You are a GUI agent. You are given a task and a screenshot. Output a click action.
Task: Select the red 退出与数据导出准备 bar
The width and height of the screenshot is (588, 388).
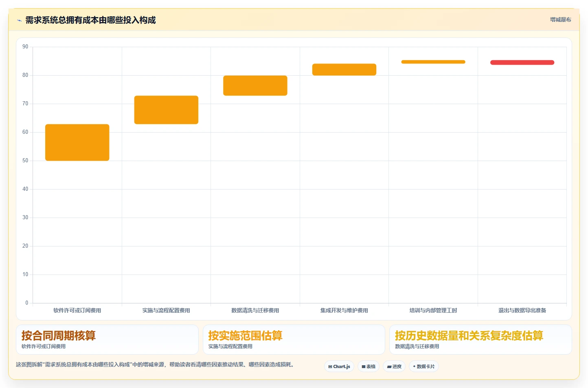click(522, 63)
